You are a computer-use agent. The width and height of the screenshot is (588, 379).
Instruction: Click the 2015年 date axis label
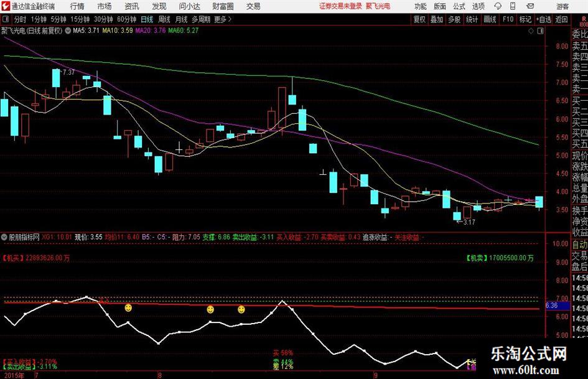(x=14, y=375)
